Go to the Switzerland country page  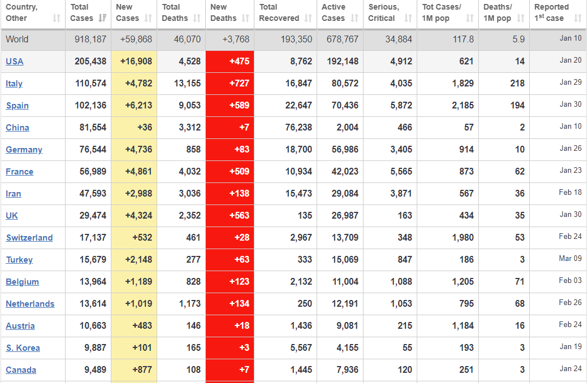[x=29, y=238]
